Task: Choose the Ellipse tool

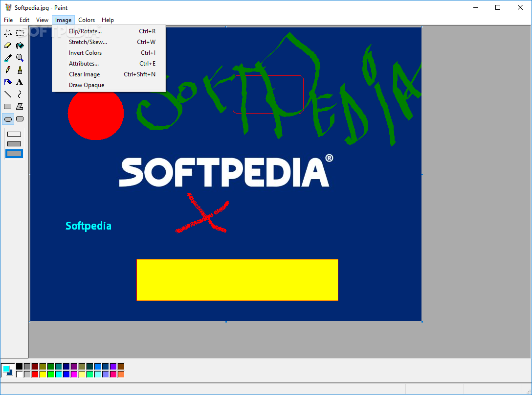Action: [x=8, y=119]
